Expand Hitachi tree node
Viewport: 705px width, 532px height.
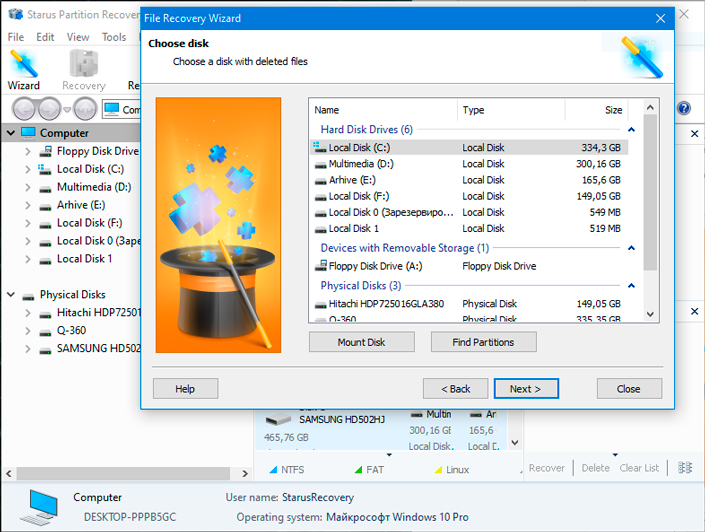pyautogui.click(x=27, y=313)
